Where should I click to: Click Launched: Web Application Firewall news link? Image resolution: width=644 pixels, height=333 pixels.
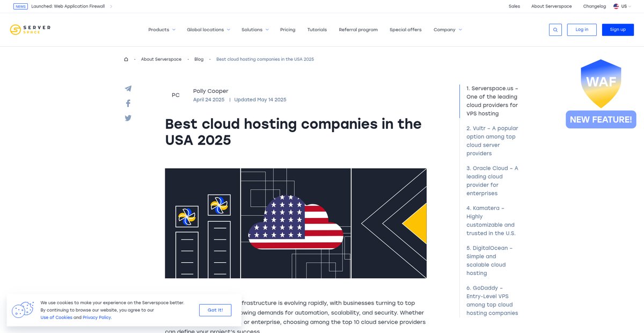(68, 6)
